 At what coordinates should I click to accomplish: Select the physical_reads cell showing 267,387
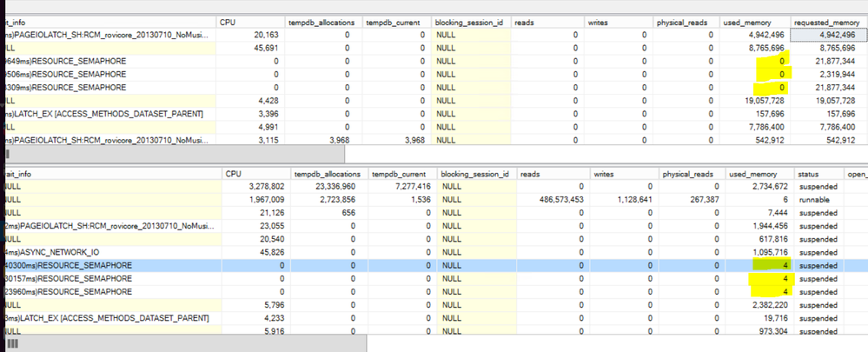coord(691,199)
